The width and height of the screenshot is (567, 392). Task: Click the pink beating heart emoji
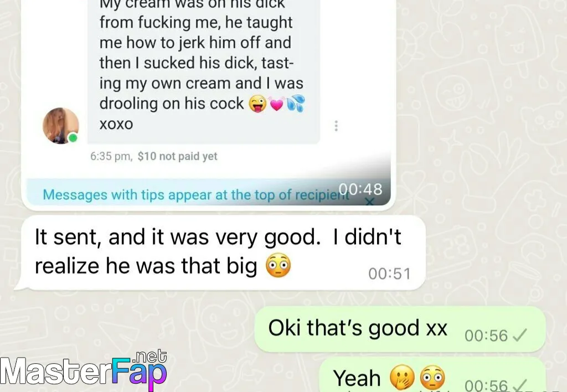pos(277,104)
